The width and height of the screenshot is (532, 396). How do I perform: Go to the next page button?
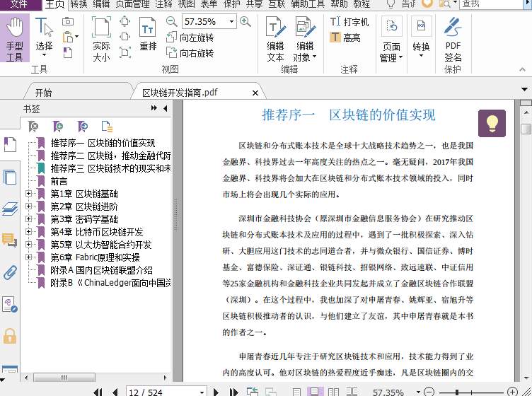(216, 392)
